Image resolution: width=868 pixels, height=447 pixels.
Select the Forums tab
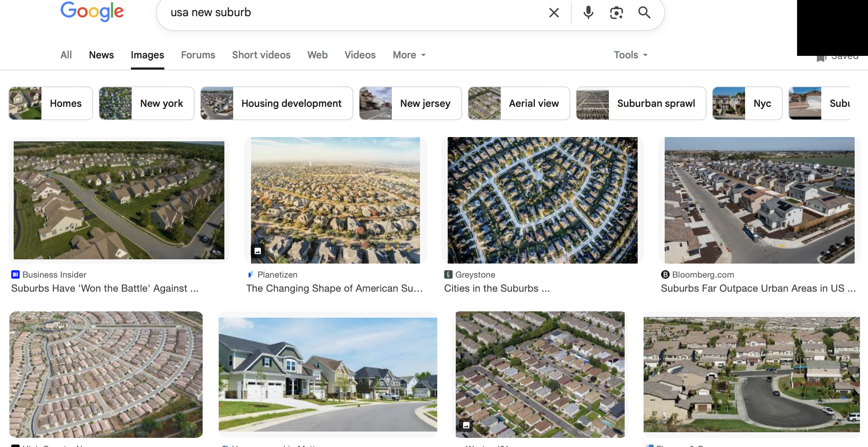tap(198, 55)
